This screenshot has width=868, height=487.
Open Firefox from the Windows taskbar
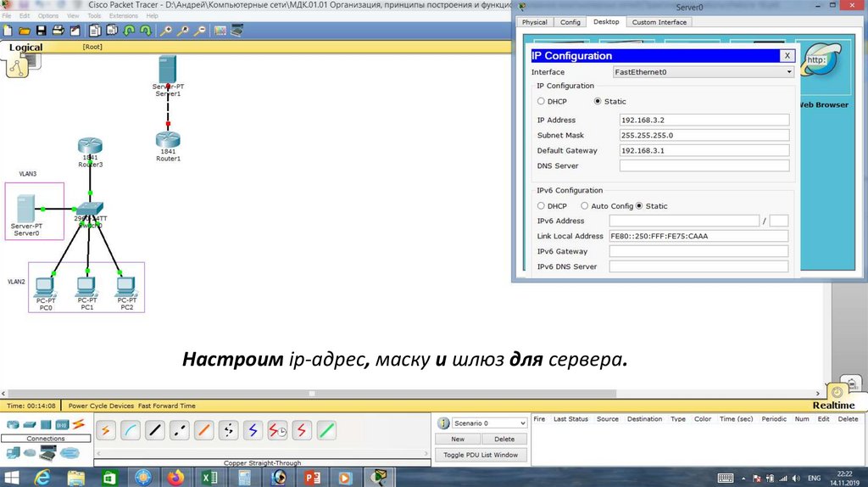(x=175, y=478)
